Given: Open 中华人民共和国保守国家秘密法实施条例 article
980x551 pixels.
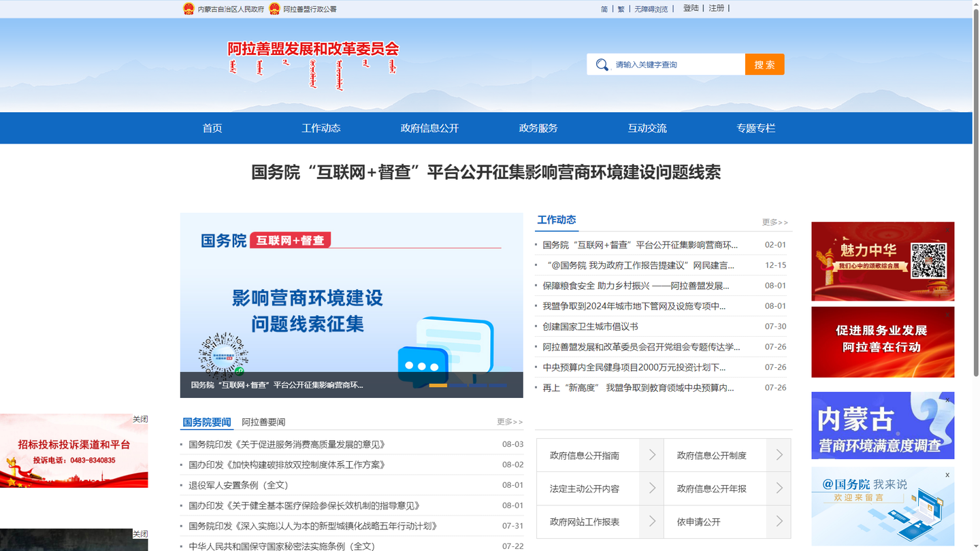Looking at the screenshot, I should pos(282,546).
